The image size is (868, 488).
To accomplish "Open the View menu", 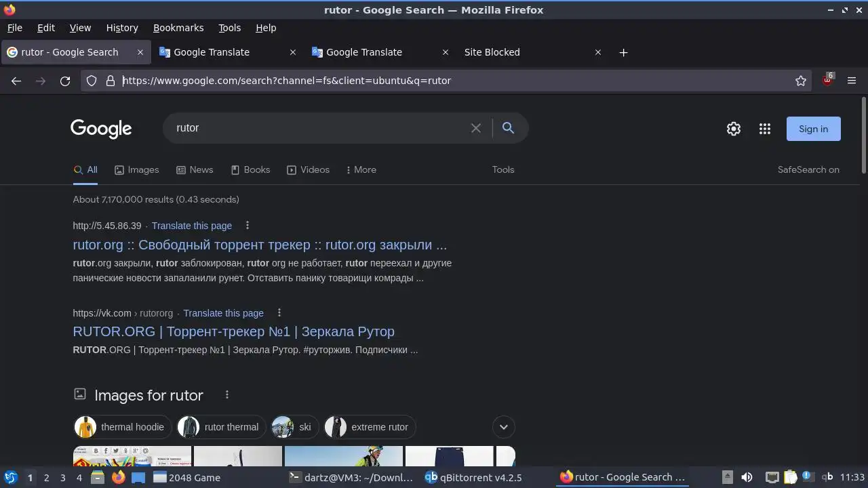I will tap(80, 28).
